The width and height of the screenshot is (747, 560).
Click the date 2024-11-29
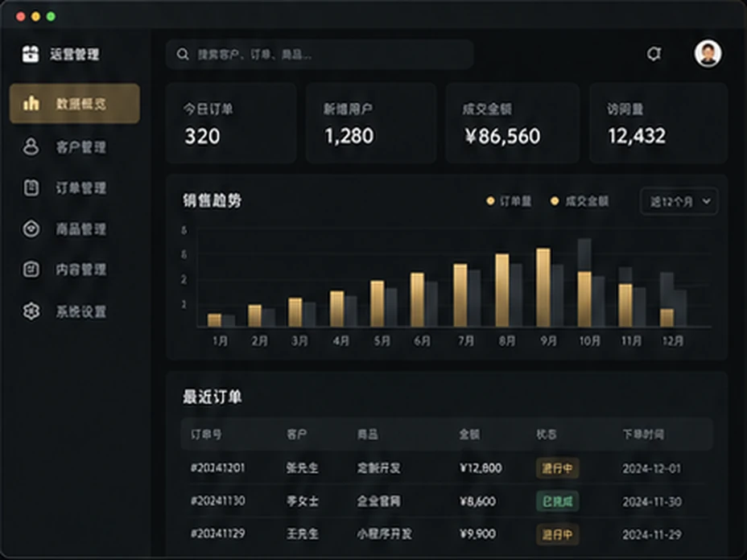pyautogui.click(x=652, y=534)
